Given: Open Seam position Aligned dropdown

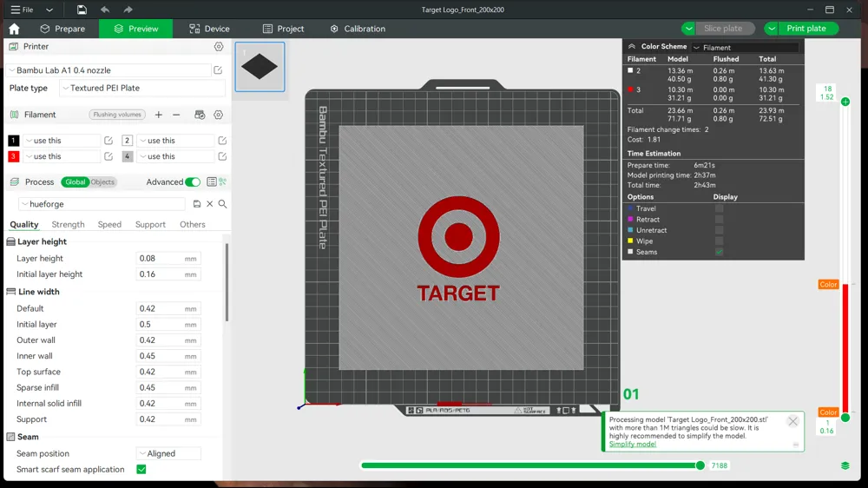Looking at the screenshot, I should click(x=168, y=453).
